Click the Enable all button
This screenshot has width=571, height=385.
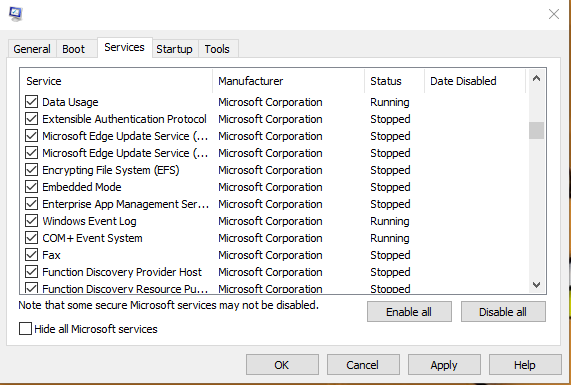point(409,312)
